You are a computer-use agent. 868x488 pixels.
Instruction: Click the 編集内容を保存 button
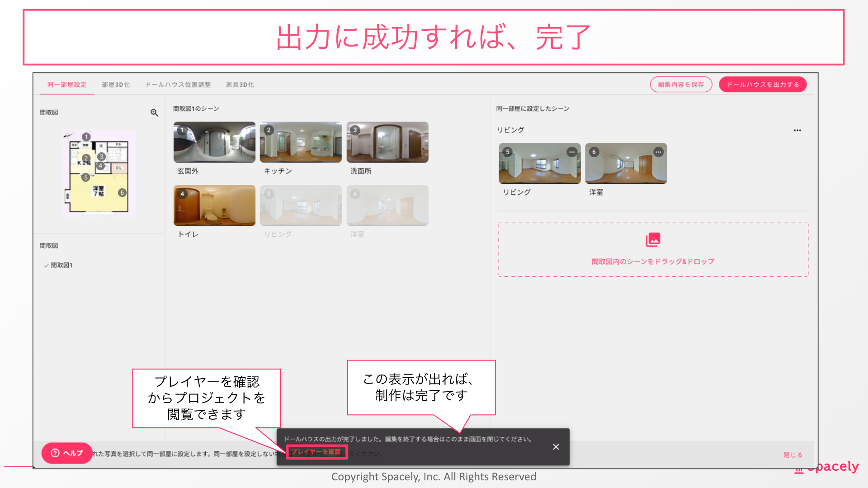(x=681, y=84)
